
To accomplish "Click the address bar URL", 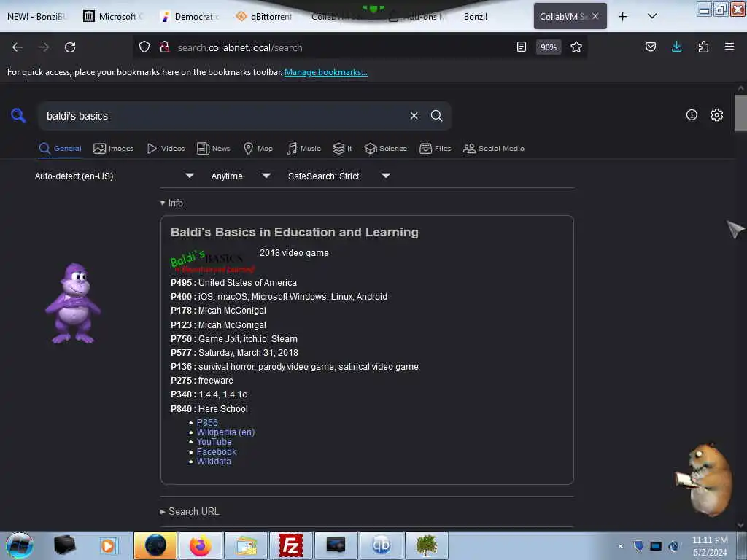I will tap(240, 47).
